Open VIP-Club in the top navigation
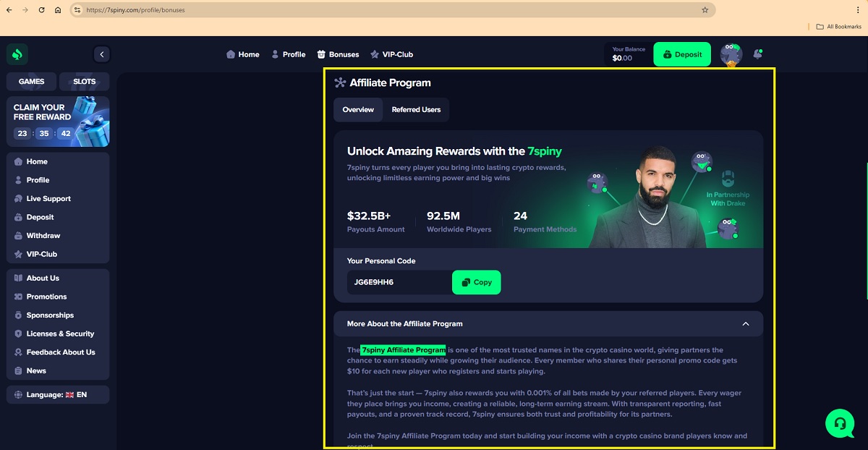The height and width of the screenshot is (450, 868). click(391, 54)
